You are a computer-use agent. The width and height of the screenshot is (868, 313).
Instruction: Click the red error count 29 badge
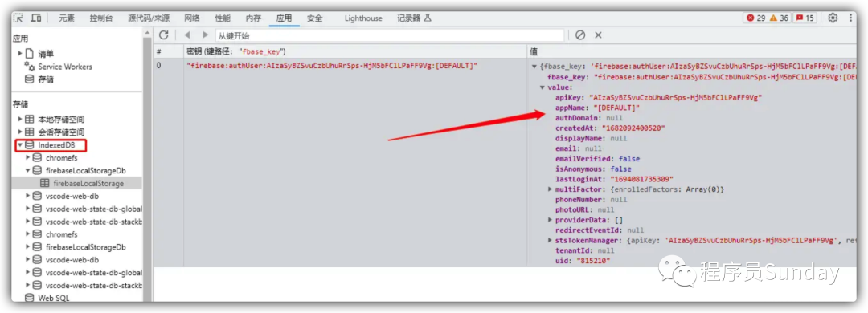pos(755,18)
